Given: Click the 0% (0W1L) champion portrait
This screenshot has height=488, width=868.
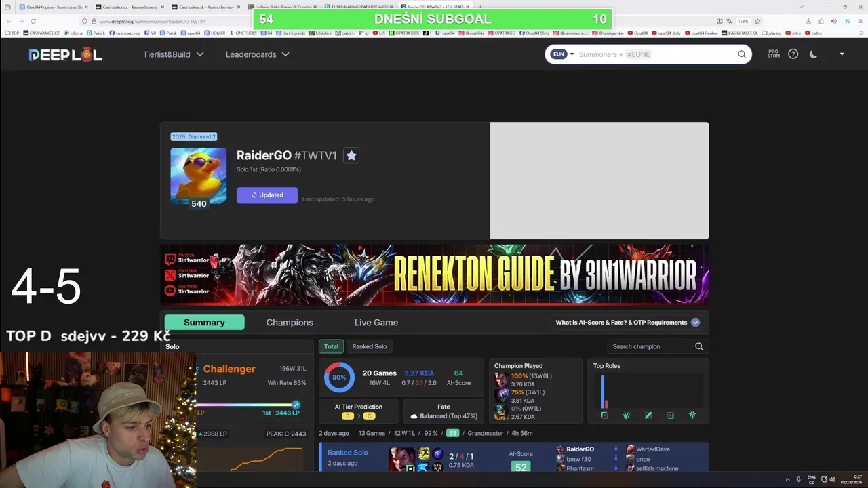Looking at the screenshot, I should [502, 412].
